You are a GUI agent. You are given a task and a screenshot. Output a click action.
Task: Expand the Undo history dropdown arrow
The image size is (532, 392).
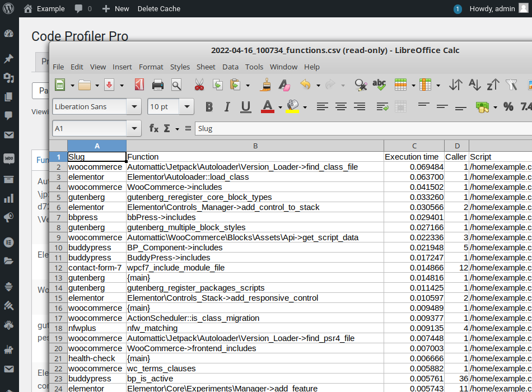(318, 86)
